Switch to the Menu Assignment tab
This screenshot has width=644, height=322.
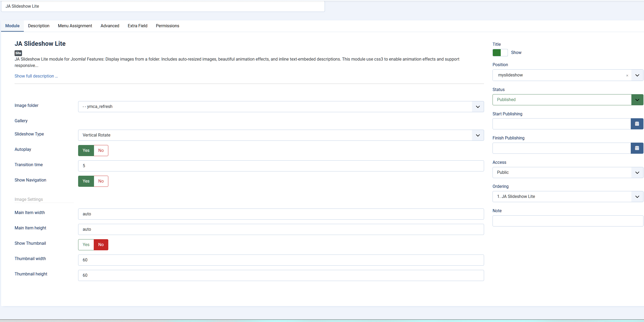[x=75, y=26]
